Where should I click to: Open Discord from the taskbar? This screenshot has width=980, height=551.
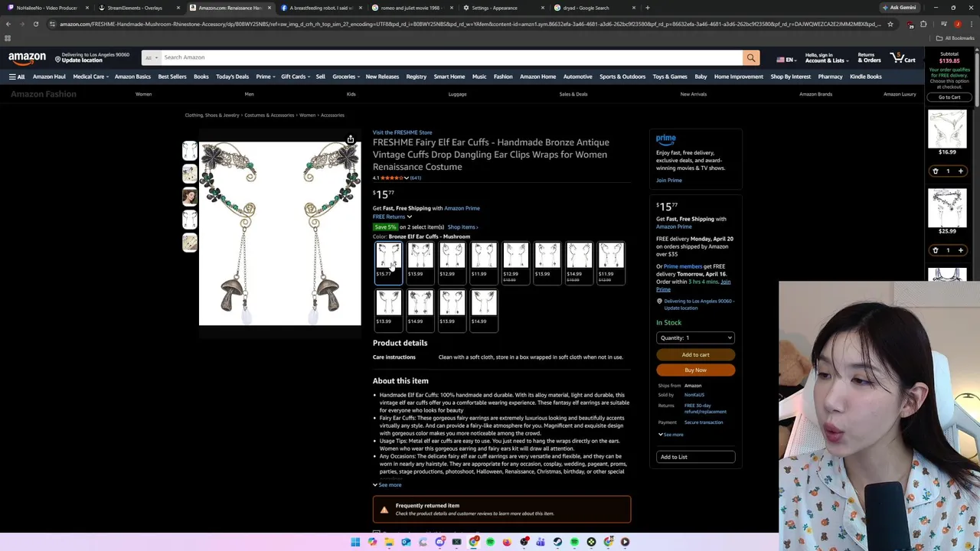point(439,542)
